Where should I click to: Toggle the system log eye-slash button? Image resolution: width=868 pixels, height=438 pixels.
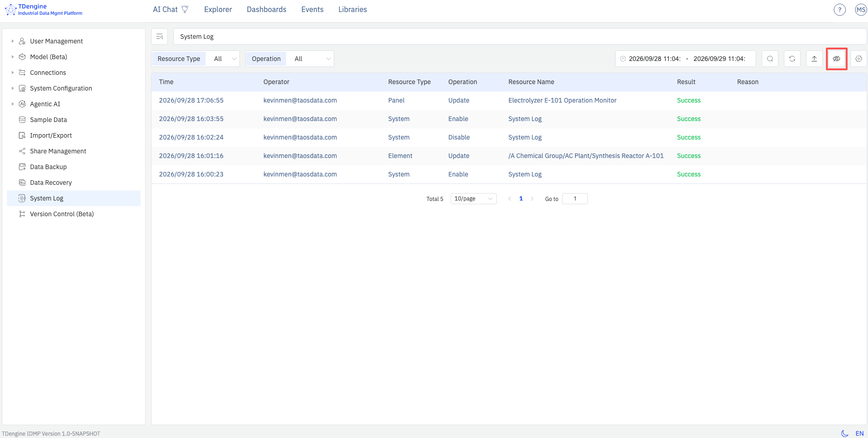(x=837, y=59)
